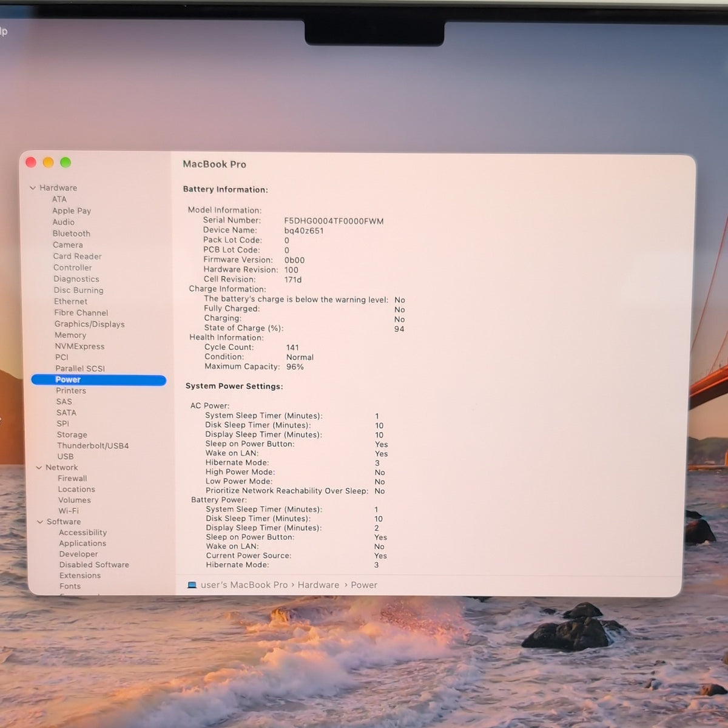Click the Software section label
The width and height of the screenshot is (728, 728).
(x=64, y=522)
